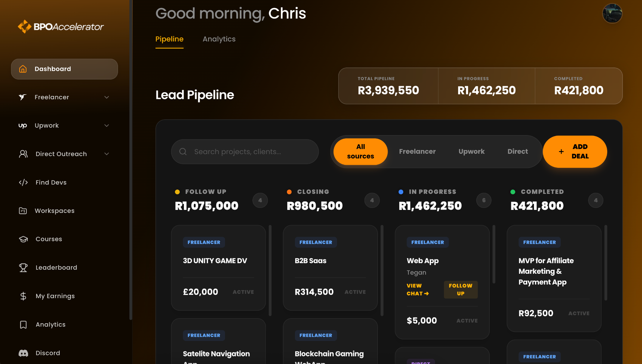Click the Discord icon in sidebar
Image resolution: width=642 pixels, height=364 pixels.
(x=23, y=353)
